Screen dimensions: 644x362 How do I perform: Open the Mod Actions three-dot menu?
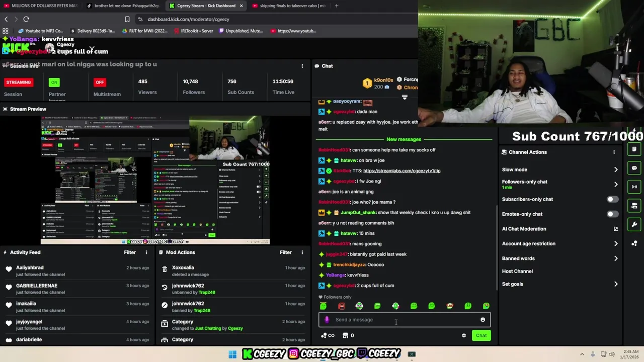point(302,252)
